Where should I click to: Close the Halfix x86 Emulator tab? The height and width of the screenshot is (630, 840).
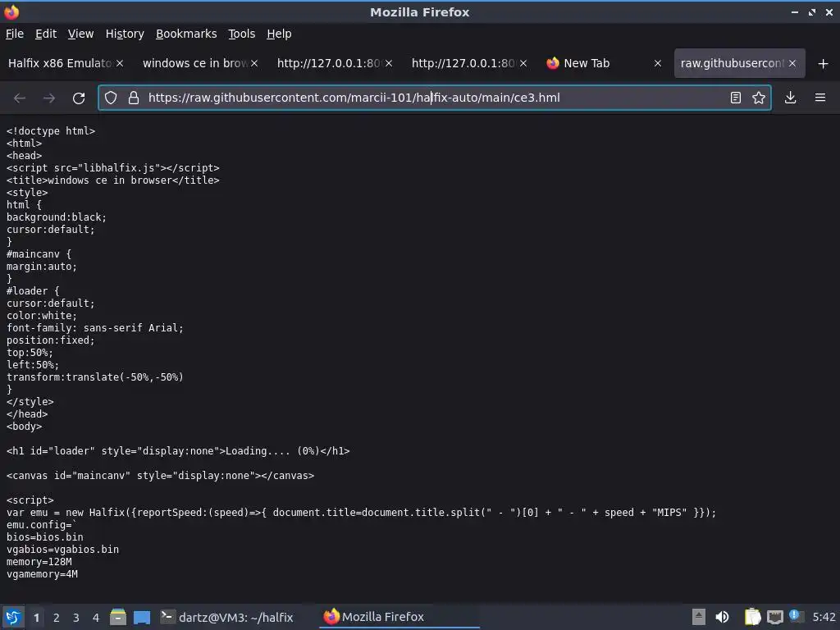(x=120, y=63)
